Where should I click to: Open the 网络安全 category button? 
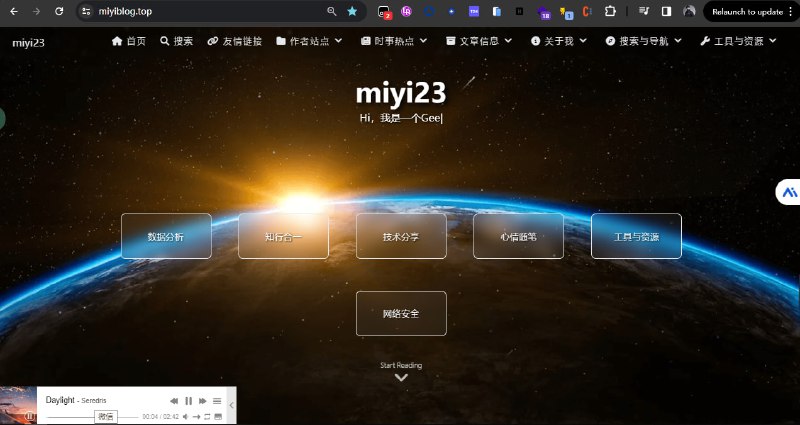[401, 313]
